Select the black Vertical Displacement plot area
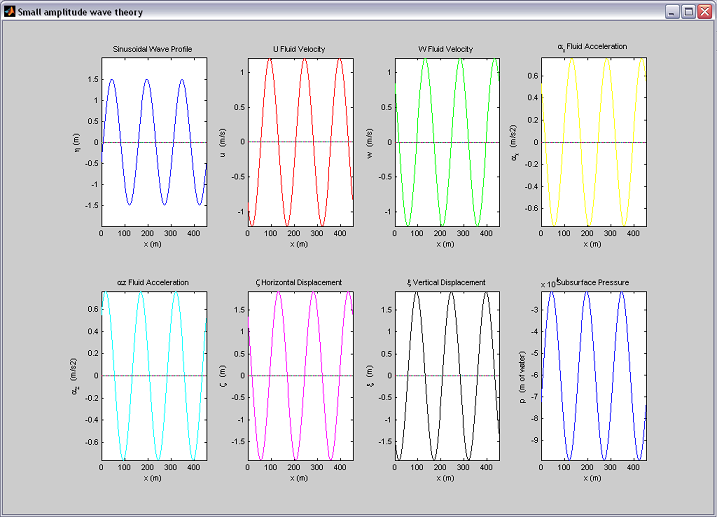This screenshot has width=717, height=517. [x=446, y=376]
